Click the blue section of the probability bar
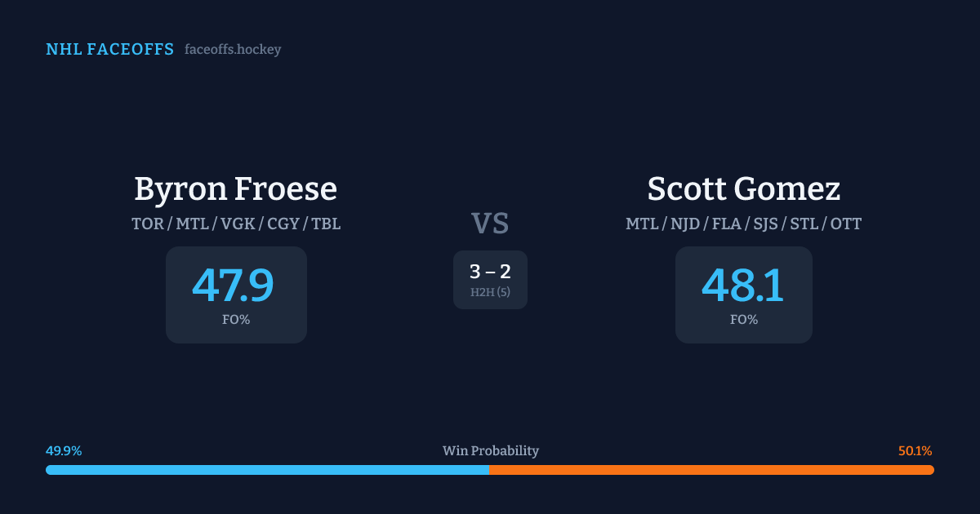This screenshot has width=980, height=514. pos(267,470)
